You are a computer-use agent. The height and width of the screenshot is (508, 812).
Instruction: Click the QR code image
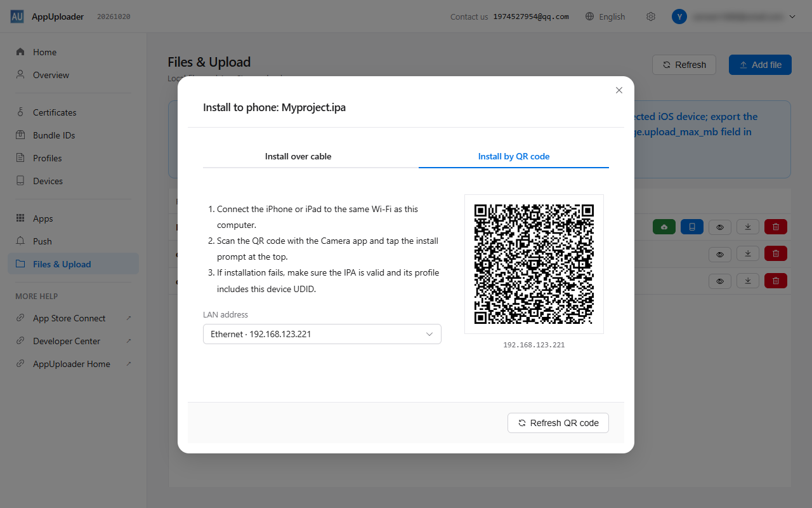coord(534,264)
